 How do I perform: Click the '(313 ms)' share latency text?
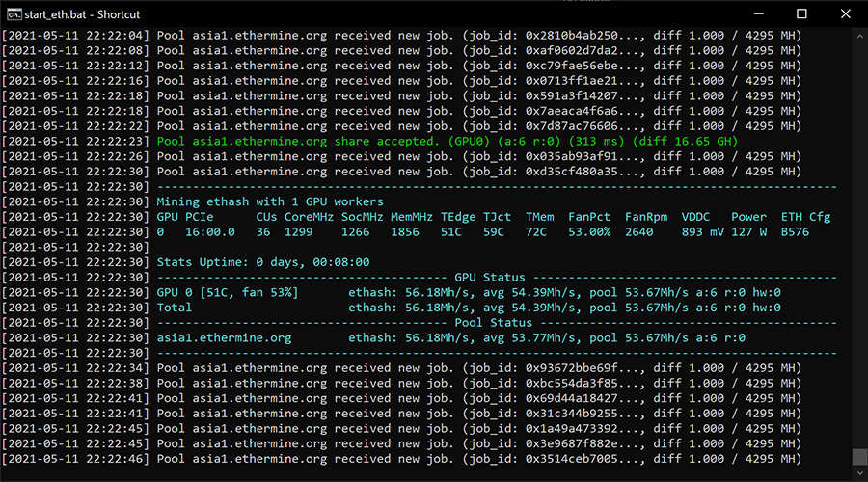(596, 141)
